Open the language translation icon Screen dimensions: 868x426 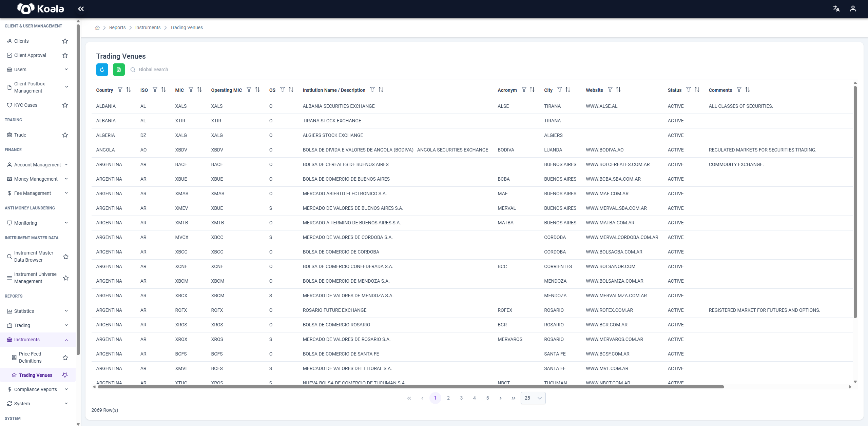[836, 9]
